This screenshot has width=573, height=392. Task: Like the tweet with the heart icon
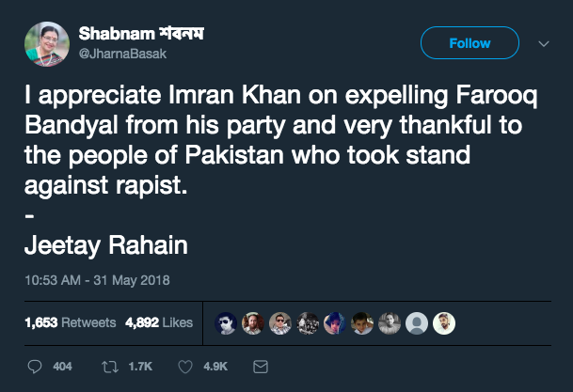(185, 366)
